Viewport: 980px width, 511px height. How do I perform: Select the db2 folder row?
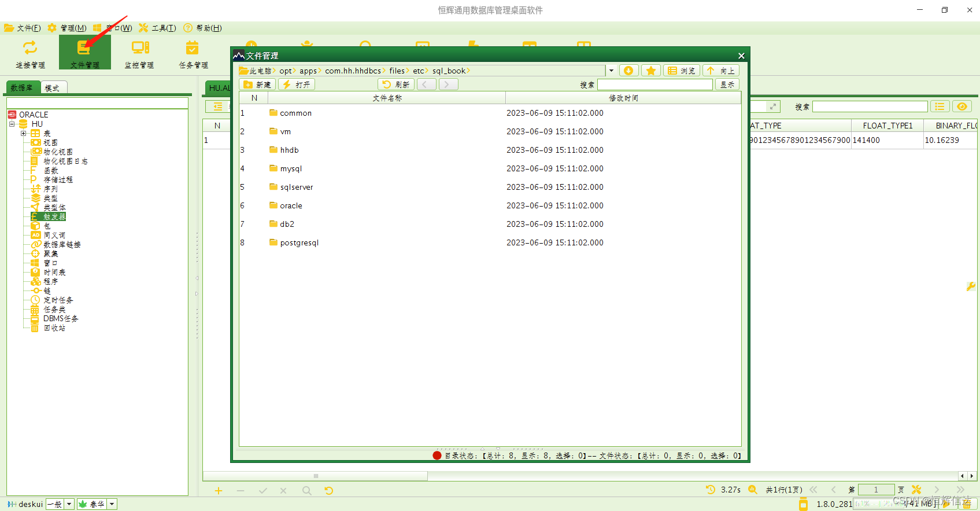[x=490, y=224]
